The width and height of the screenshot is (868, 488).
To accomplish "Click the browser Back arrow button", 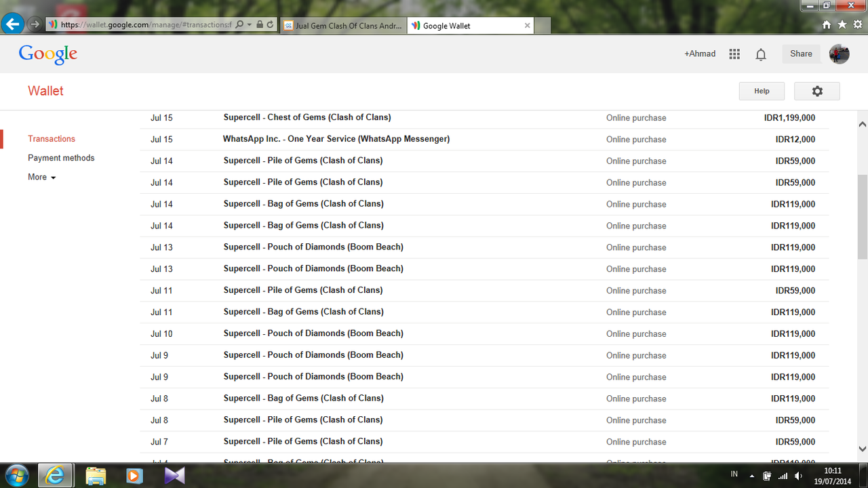I will [12, 24].
